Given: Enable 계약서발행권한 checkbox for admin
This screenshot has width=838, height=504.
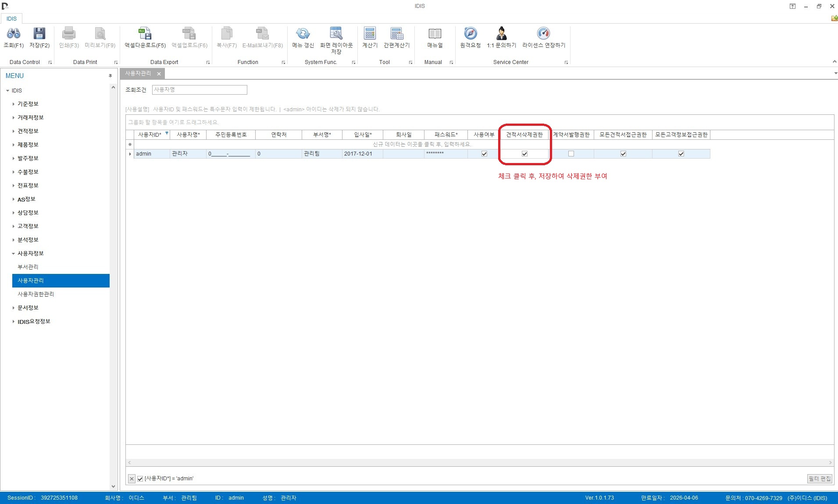Looking at the screenshot, I should coord(571,154).
